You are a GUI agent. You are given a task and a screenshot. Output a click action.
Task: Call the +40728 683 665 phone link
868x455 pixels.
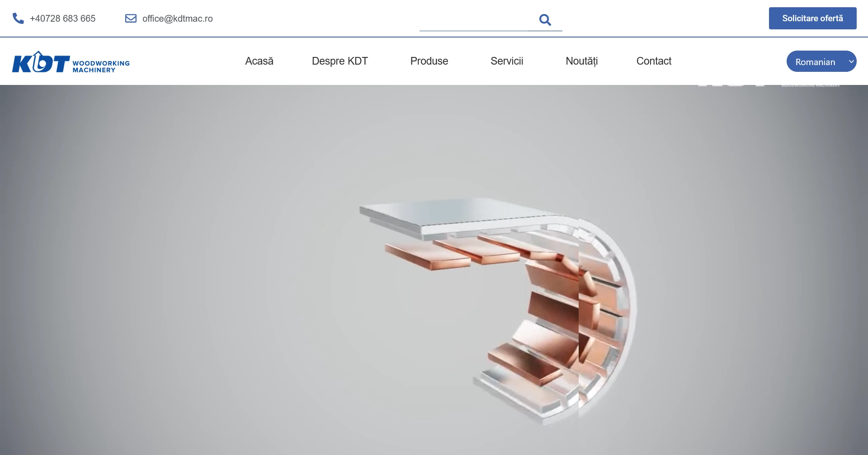62,19
